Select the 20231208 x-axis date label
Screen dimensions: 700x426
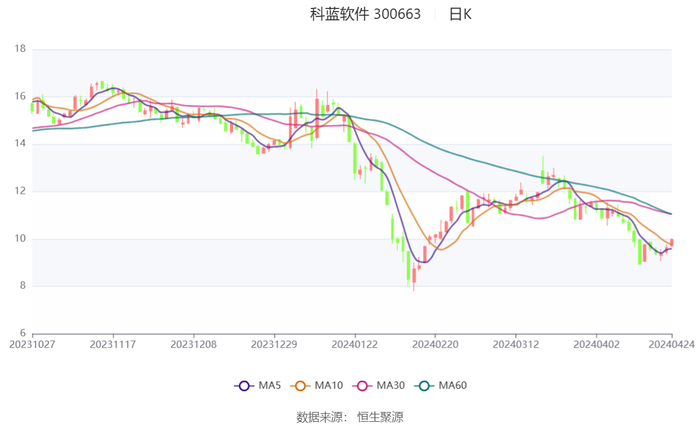[194, 345]
